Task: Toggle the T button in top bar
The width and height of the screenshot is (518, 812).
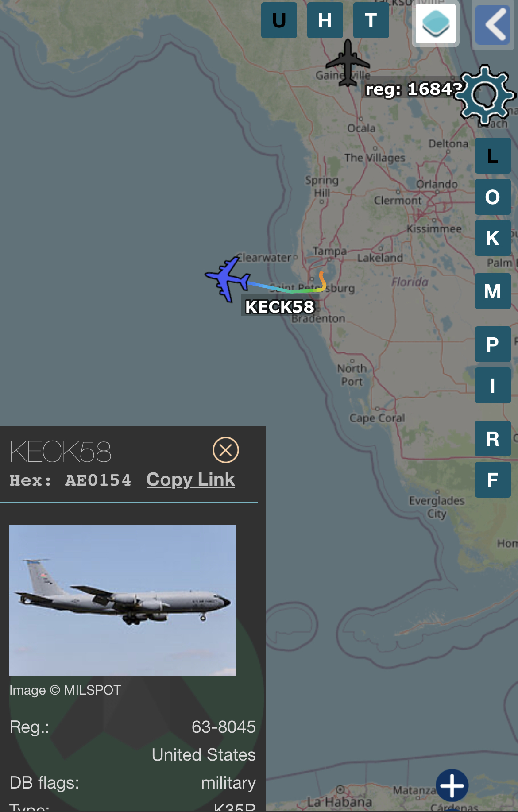Action: point(371,20)
